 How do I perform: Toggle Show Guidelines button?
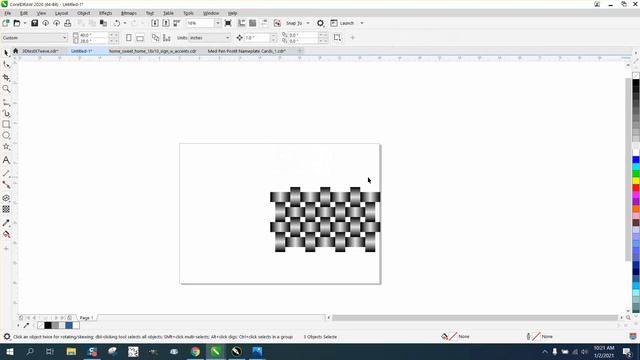click(x=264, y=23)
